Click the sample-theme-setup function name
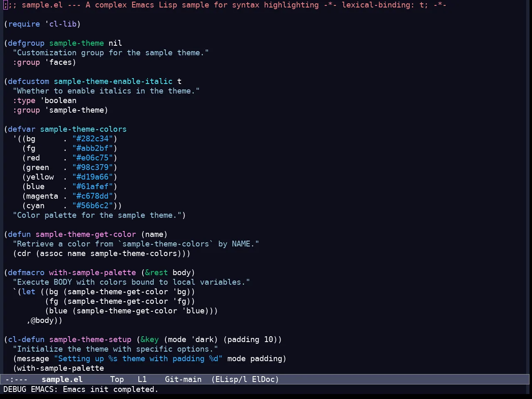 (x=90, y=339)
